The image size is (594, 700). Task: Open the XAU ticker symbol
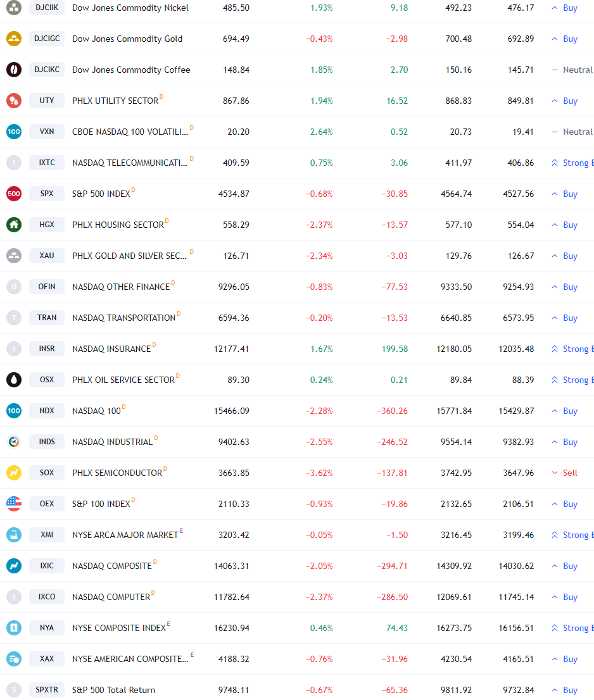coord(47,256)
